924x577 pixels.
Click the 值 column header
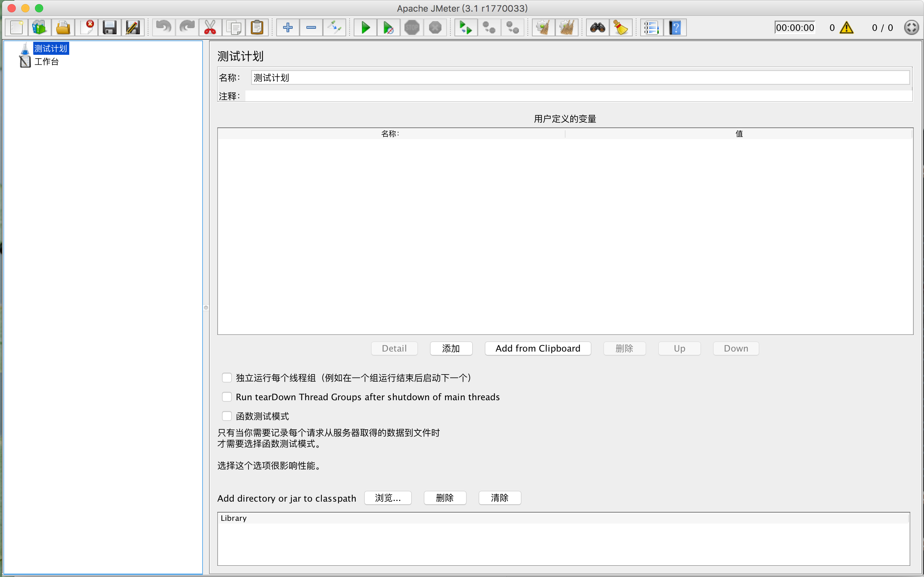pyautogui.click(x=739, y=134)
